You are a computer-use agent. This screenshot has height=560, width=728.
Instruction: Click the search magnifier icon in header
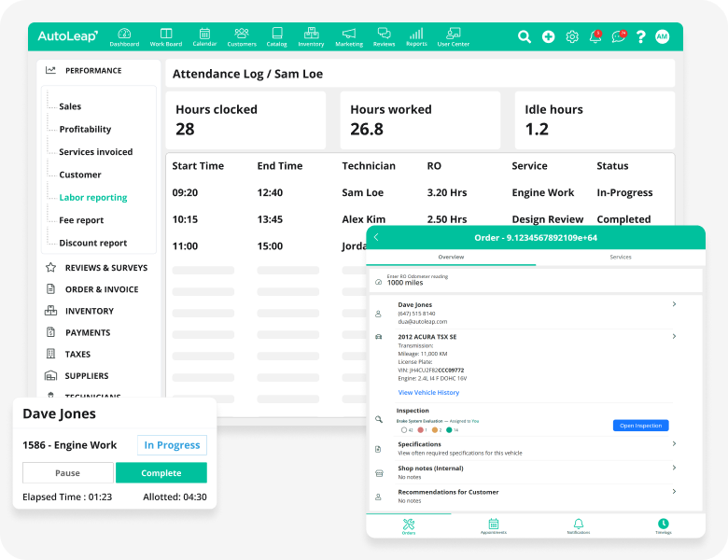point(525,37)
